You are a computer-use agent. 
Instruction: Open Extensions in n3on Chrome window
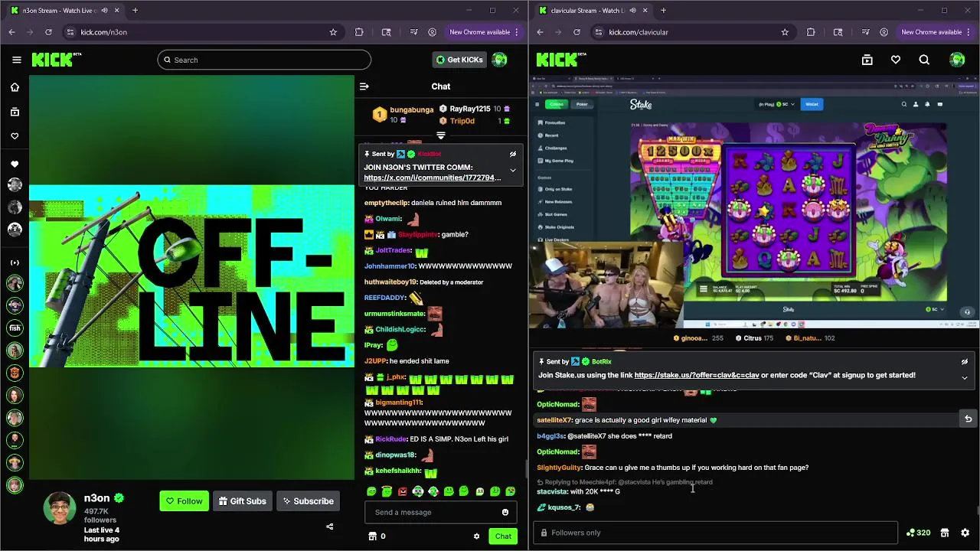click(359, 32)
